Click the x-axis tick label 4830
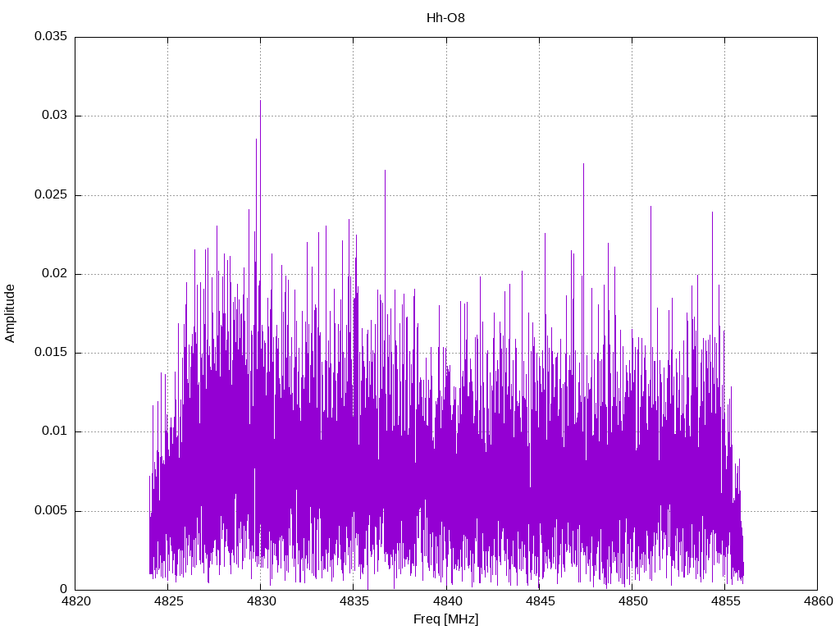 [x=262, y=601]
